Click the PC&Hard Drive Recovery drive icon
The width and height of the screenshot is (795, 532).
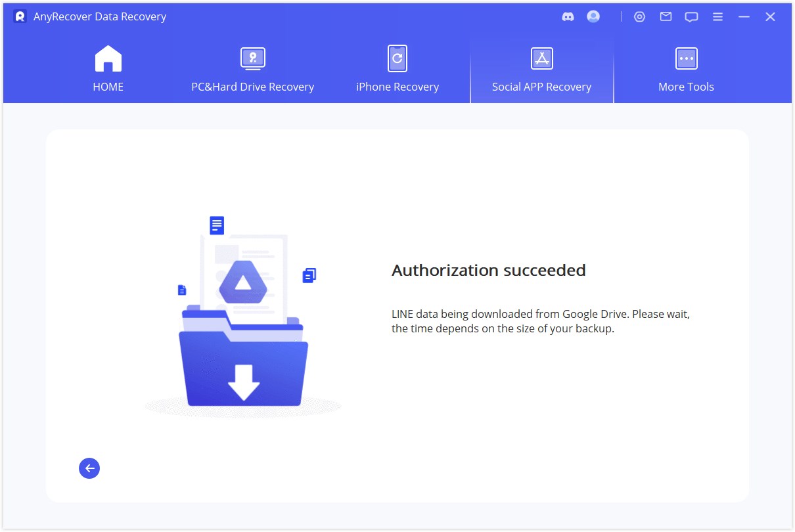(x=252, y=58)
